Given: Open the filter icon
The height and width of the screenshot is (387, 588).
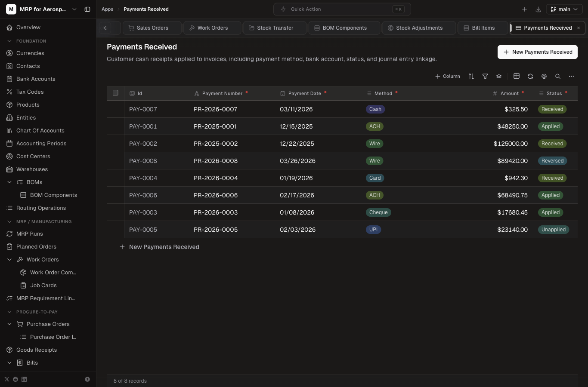Looking at the screenshot, I should (x=485, y=76).
